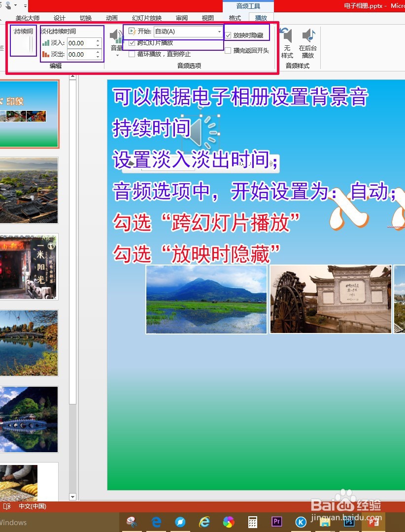Open the blue round browser taskbar icon
The height and width of the screenshot is (532, 405).
(180, 522)
